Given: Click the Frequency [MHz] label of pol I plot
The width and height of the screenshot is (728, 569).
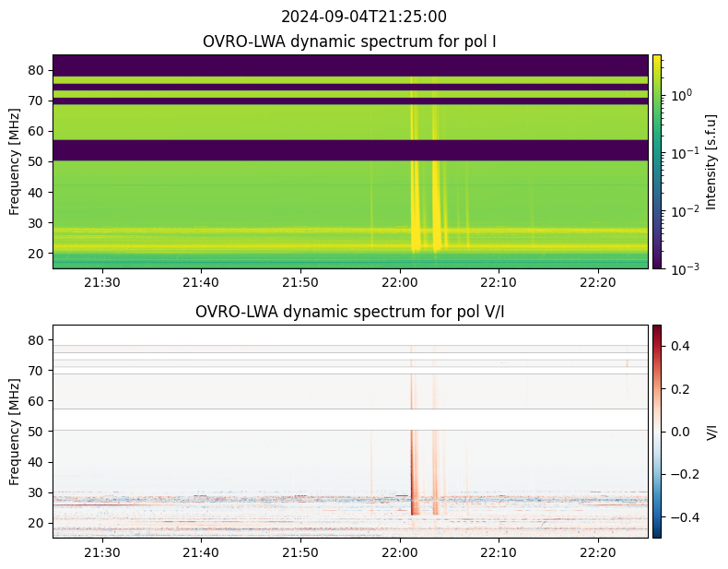Looking at the screenshot, I should (x=15, y=161).
